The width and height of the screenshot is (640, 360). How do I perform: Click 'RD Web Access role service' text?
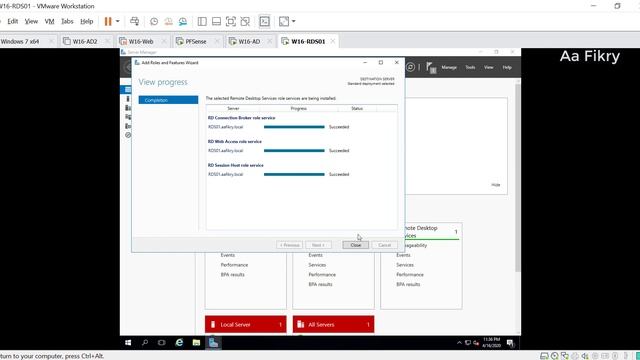(x=235, y=142)
